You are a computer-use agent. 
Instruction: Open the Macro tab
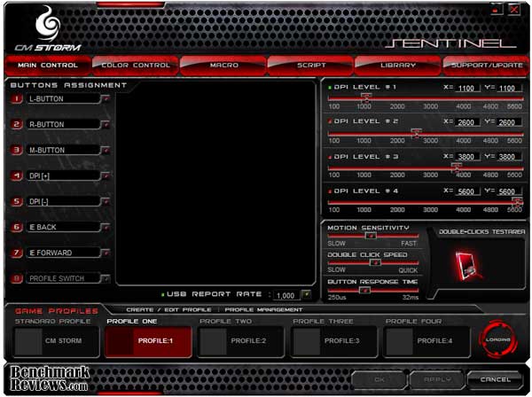(223, 65)
